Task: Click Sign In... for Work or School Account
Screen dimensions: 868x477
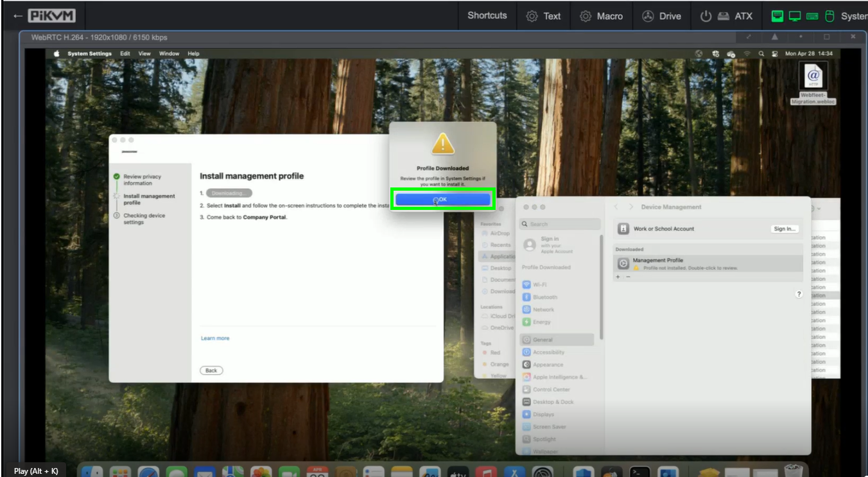Action: [x=785, y=229]
